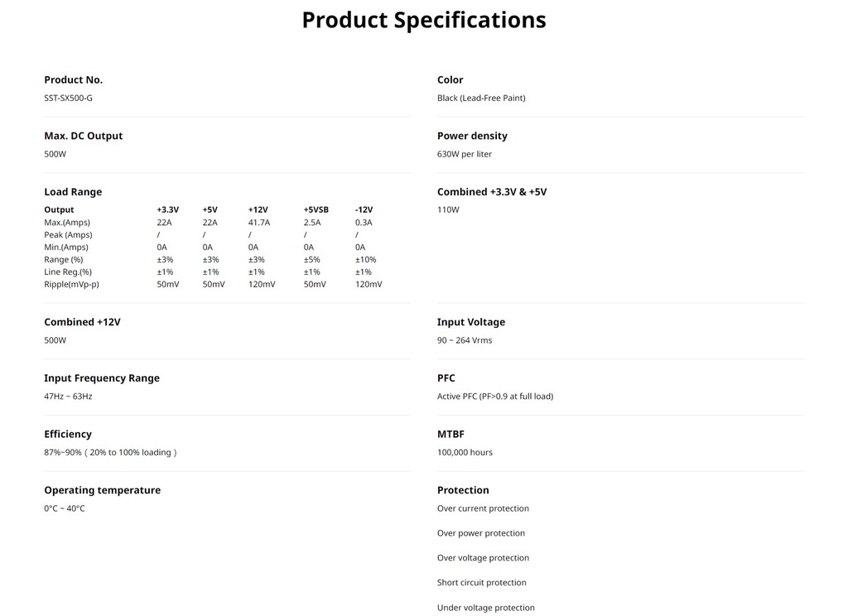Click the 41.7A max amps value
848x616 pixels.
pyautogui.click(x=259, y=222)
